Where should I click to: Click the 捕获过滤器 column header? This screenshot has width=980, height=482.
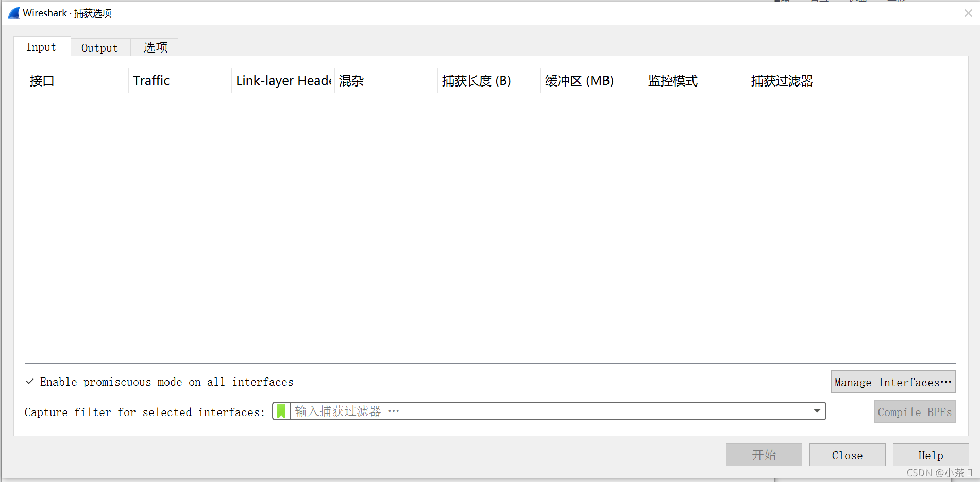(x=851, y=81)
